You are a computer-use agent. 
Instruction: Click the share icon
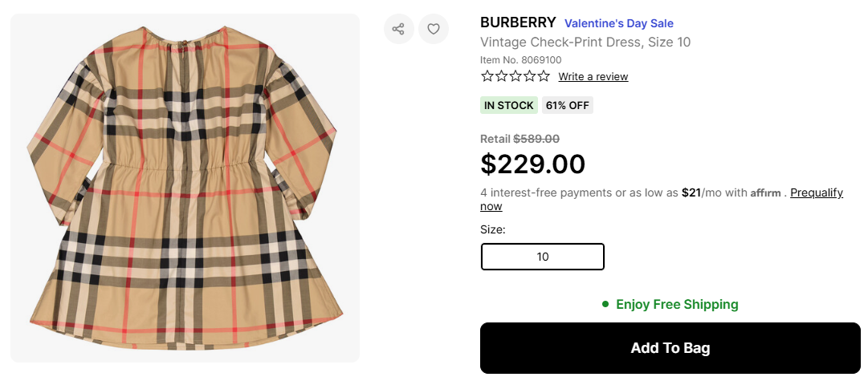point(398,30)
